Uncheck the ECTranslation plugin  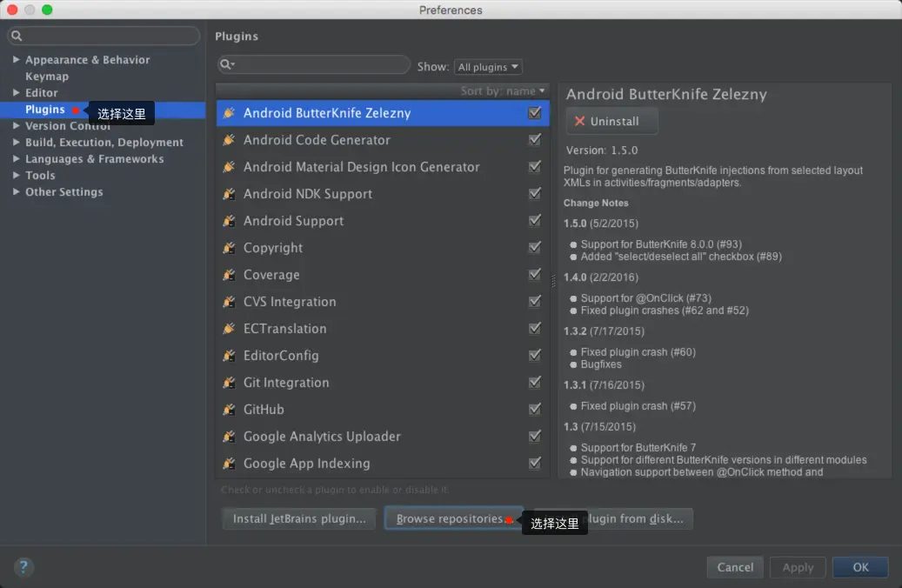tap(534, 328)
